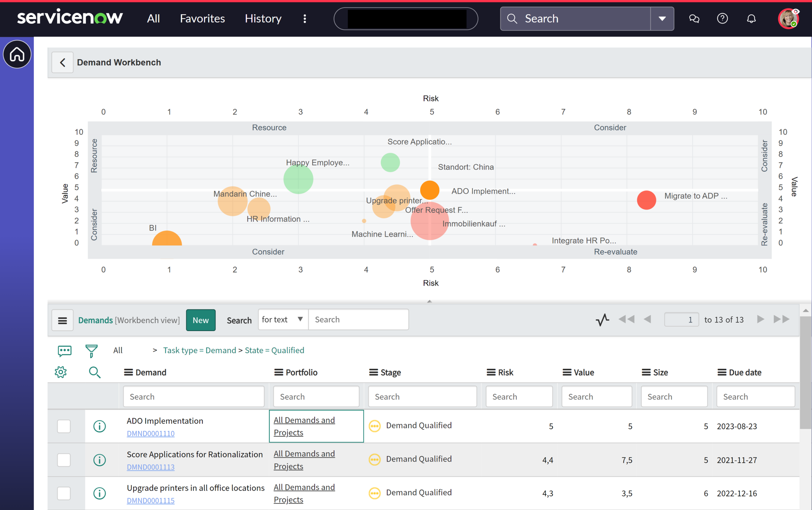812x510 pixels.
Task: Expand the global search dropdown arrow
Action: click(x=662, y=18)
